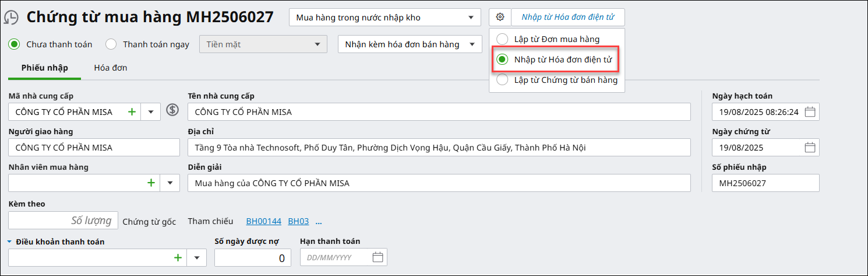Click the dollar debt icon beside supplier
The width and height of the screenshot is (868, 276).
pos(172,110)
